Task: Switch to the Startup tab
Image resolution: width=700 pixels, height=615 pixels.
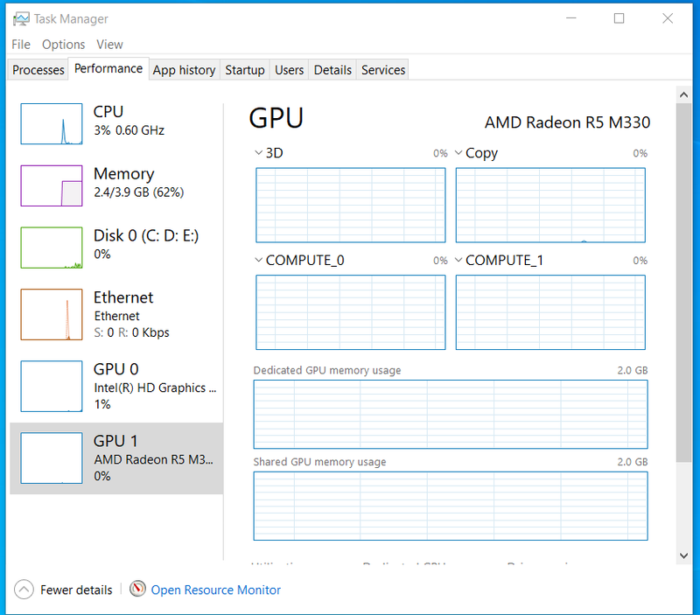Action: click(x=245, y=70)
